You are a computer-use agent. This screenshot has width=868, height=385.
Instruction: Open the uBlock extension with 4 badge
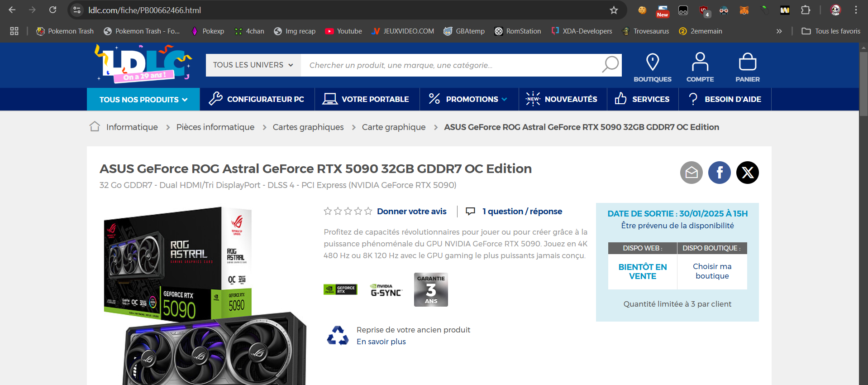704,11
